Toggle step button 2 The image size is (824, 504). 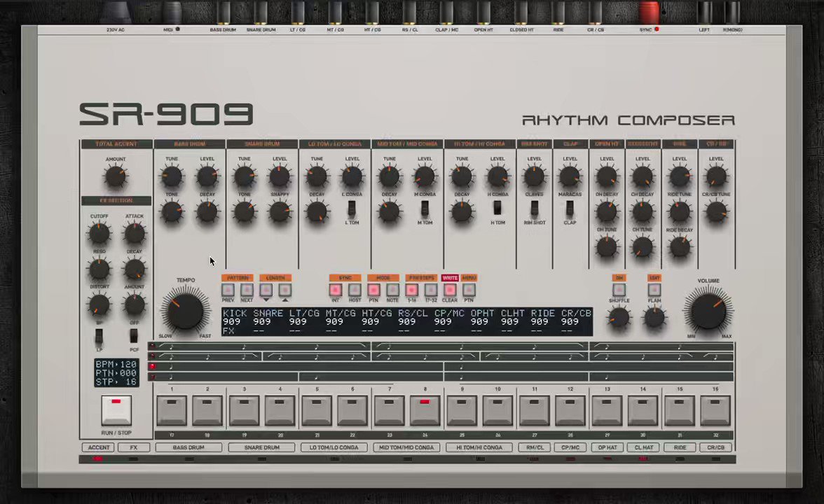tap(207, 410)
